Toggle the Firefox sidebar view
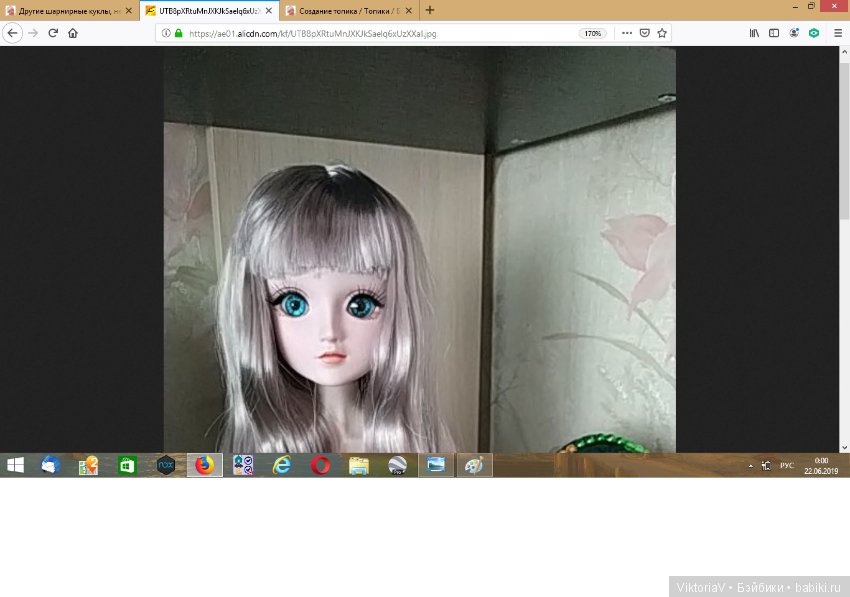 pos(774,33)
